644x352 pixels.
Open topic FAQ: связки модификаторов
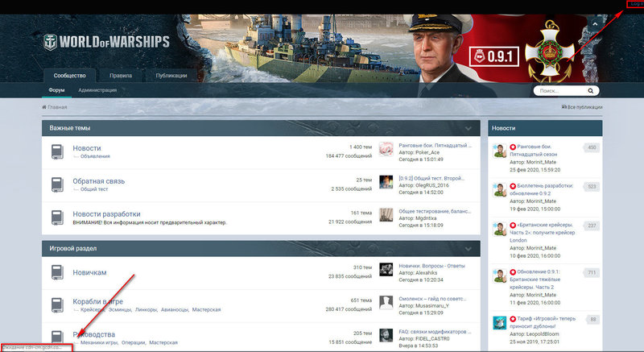coord(435,332)
